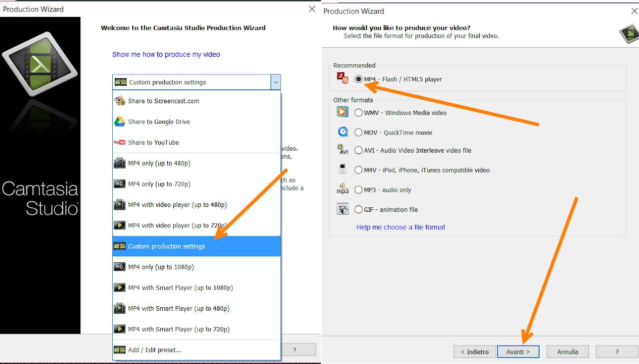Click the Google Drive icon in preset list
The image size is (639, 364).
click(x=120, y=122)
